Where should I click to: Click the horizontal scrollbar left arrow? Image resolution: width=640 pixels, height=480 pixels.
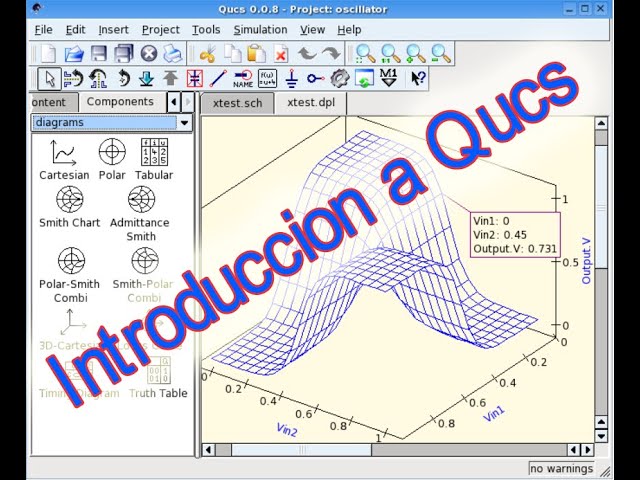(x=208, y=450)
